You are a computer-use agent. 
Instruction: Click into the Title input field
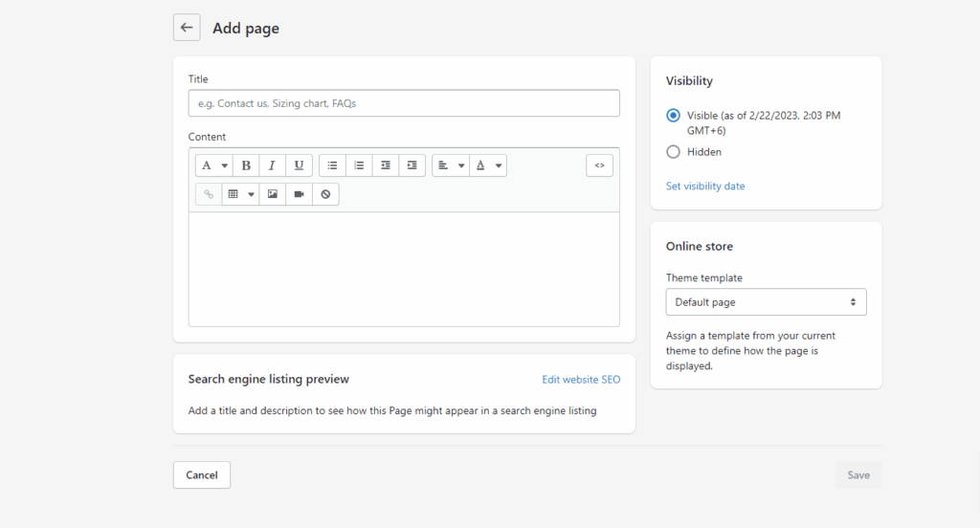coord(404,103)
